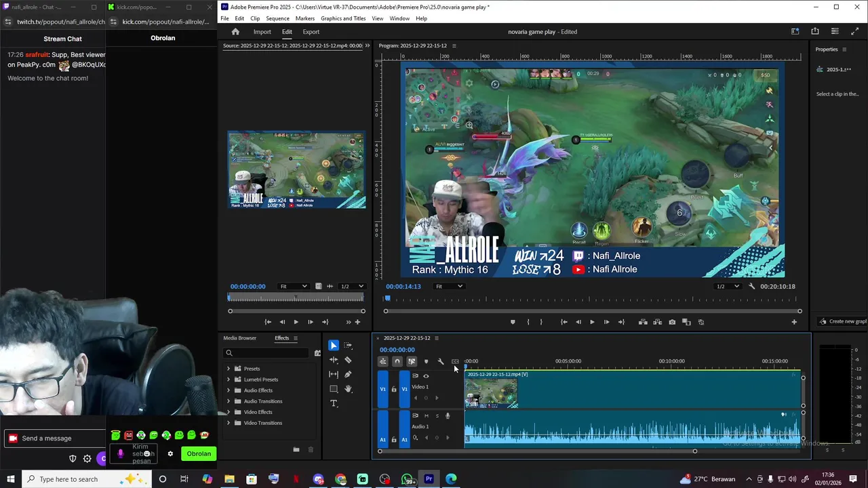Image resolution: width=868 pixels, height=488 pixels.
Task: Click Home icon in Premiere header
Action: point(235,32)
